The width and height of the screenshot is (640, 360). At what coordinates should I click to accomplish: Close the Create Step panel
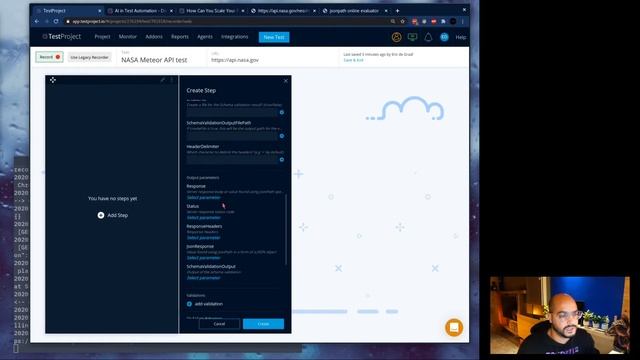286,81
